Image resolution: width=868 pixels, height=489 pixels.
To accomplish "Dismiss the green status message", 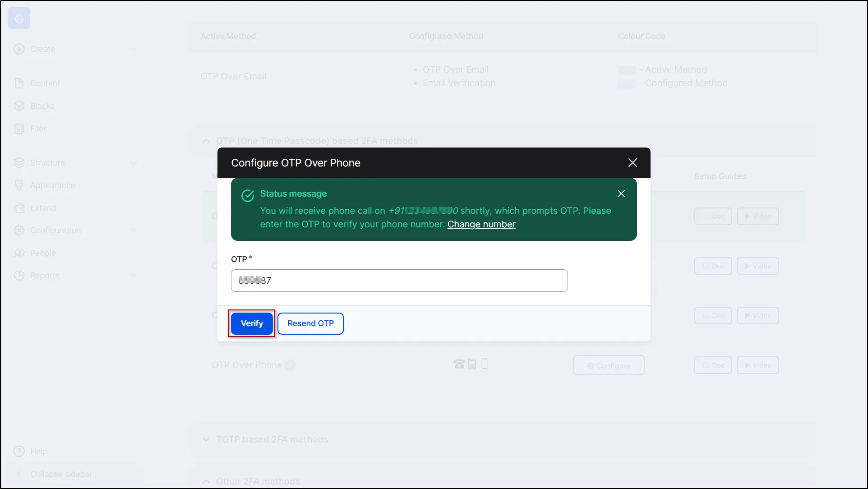I will (621, 194).
